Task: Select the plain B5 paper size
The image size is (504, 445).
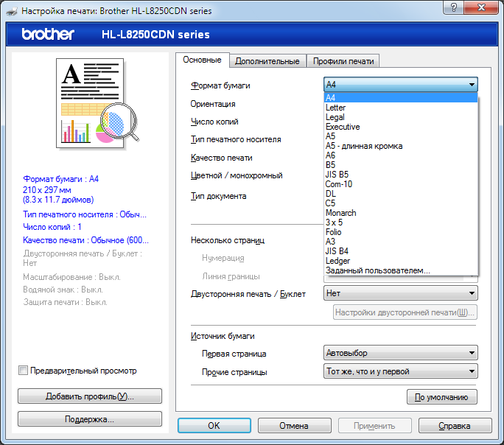Action: (401, 165)
